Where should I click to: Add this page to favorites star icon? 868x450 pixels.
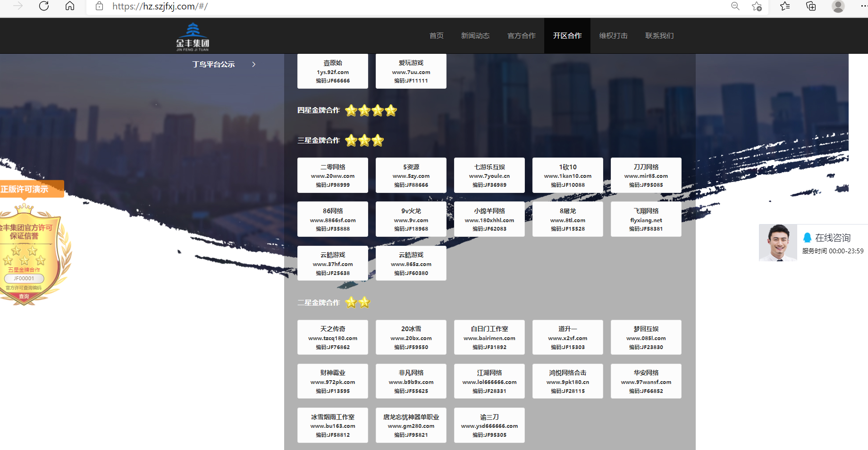pos(757,6)
